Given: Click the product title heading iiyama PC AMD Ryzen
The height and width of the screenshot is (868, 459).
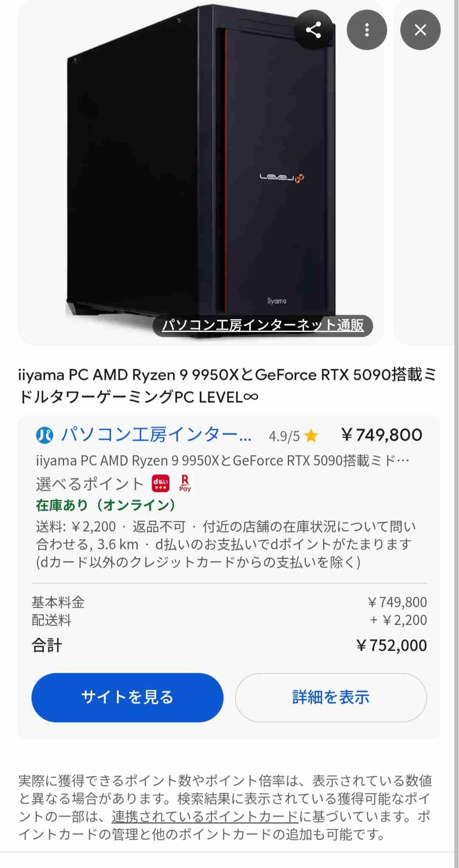Looking at the screenshot, I should [227, 386].
